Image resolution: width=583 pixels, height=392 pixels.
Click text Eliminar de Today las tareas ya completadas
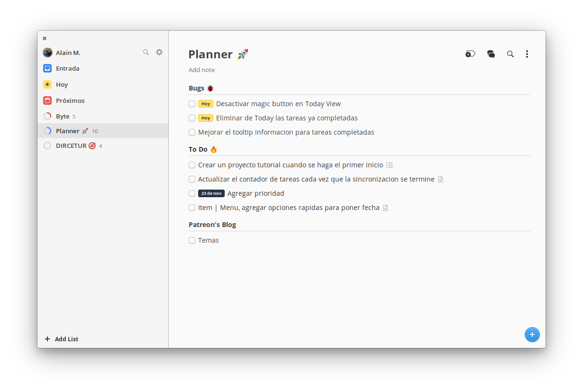tap(287, 118)
